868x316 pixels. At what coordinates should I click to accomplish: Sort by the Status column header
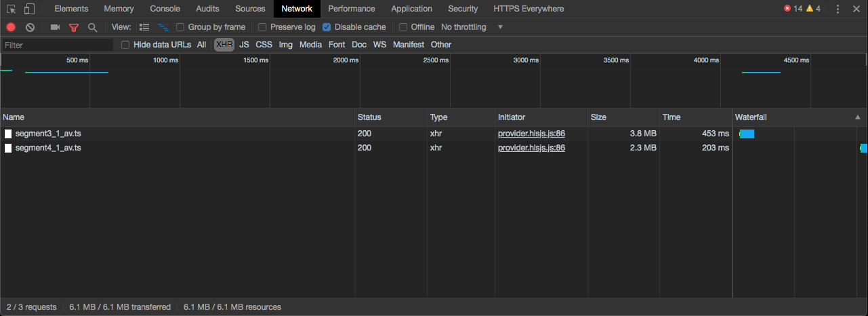[x=391, y=117]
